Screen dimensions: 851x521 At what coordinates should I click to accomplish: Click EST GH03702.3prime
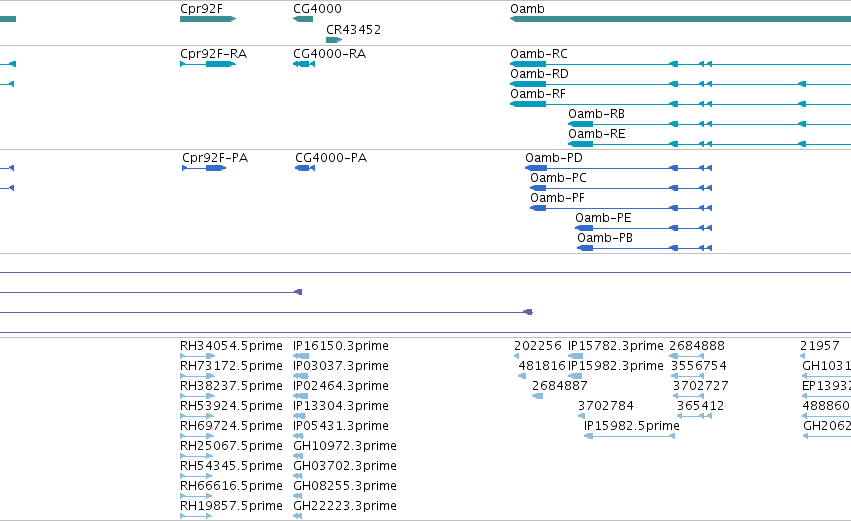(297, 476)
